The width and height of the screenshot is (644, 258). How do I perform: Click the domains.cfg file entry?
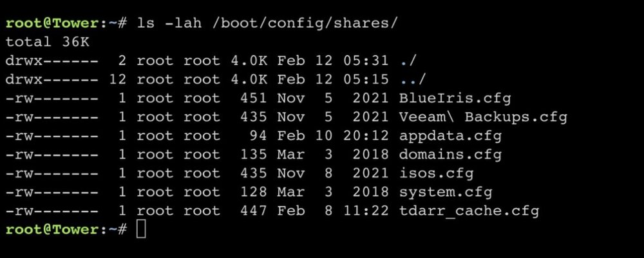[450, 155]
